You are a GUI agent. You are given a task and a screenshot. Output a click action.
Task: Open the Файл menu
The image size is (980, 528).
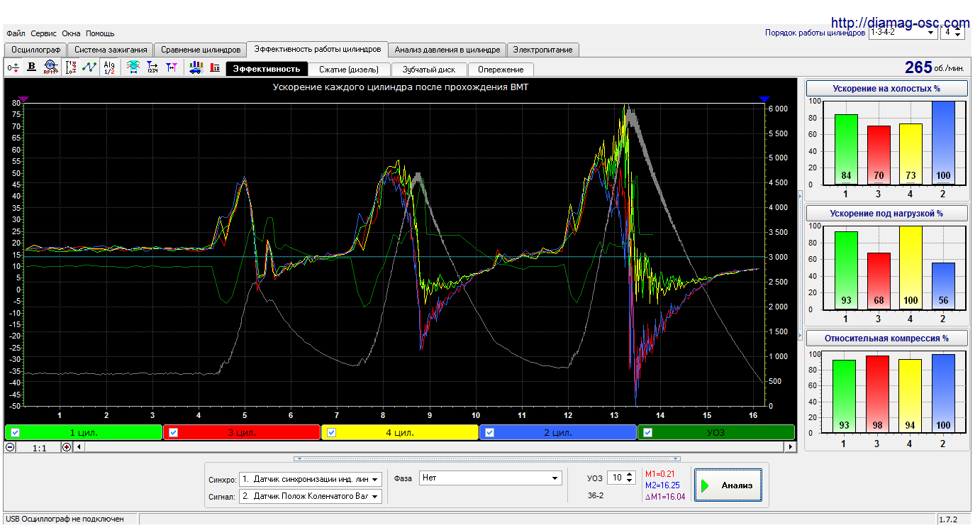click(x=16, y=33)
